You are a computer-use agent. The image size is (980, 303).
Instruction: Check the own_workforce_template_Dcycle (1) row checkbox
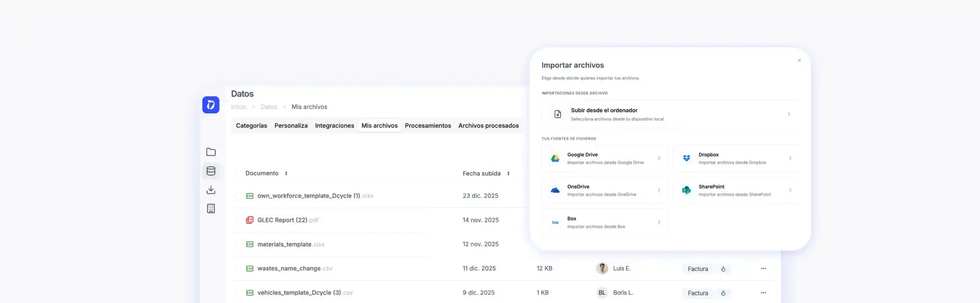(239, 196)
